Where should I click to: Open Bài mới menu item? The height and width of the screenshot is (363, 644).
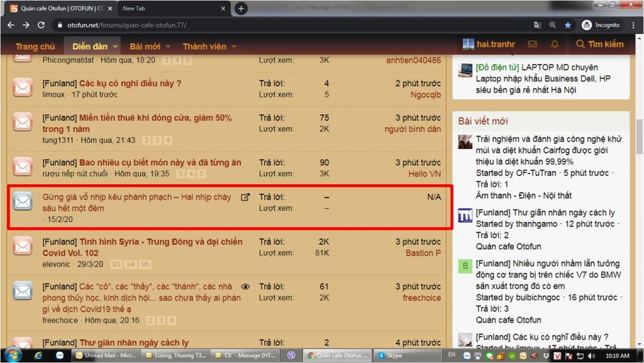click(145, 47)
